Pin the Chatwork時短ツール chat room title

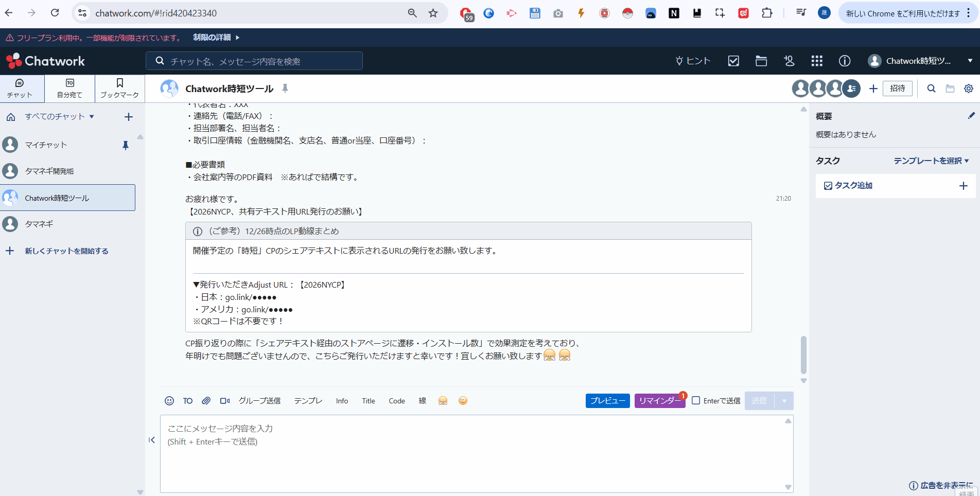tap(285, 88)
